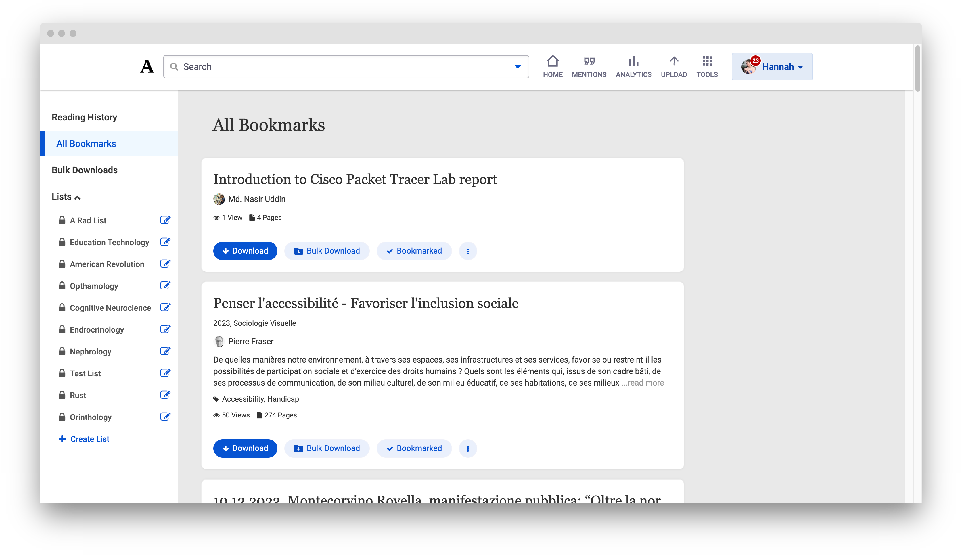Screen dimensions: 962x560
Task: Edit the Nephrology list
Action: 165,351
